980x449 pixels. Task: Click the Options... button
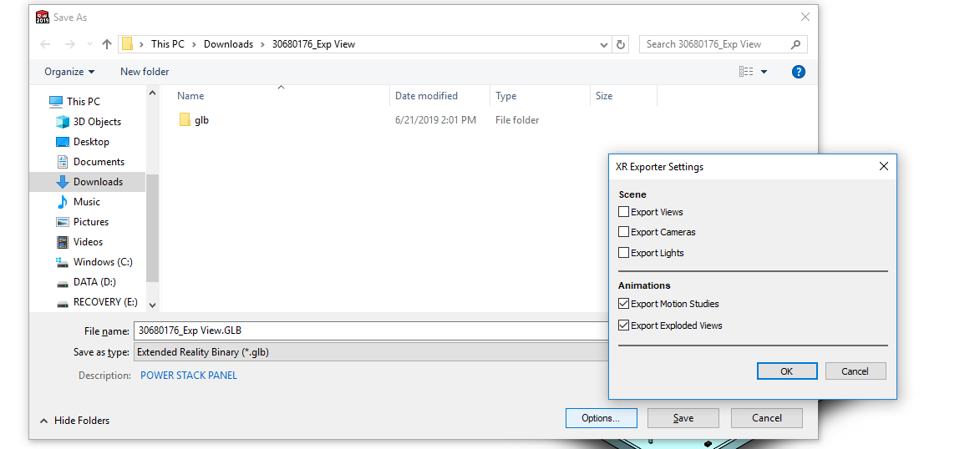[x=601, y=418]
